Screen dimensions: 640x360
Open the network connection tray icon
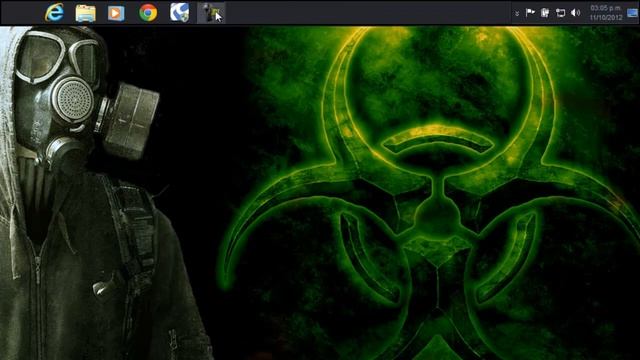coord(560,13)
